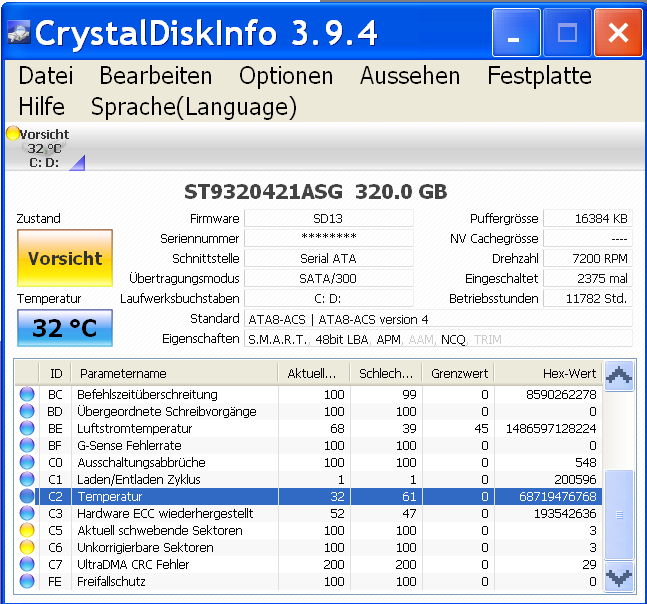
Task: Click the Eigenschaften field listing S.M.A.R.T.
Action: (438, 339)
